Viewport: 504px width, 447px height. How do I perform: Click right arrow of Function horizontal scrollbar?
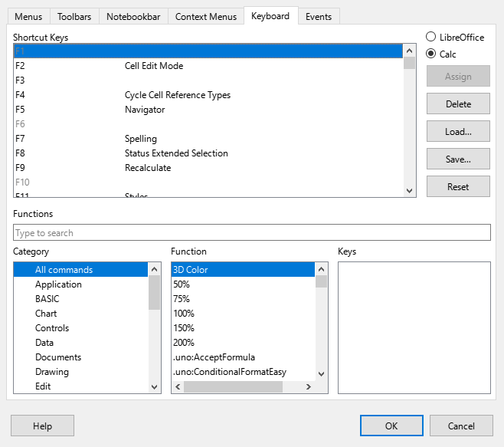tap(309, 387)
